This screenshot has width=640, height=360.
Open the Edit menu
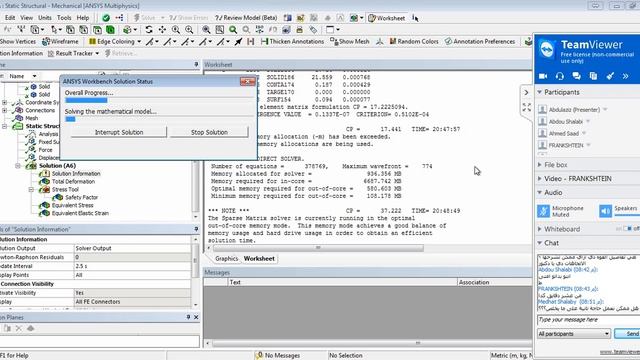10,18
